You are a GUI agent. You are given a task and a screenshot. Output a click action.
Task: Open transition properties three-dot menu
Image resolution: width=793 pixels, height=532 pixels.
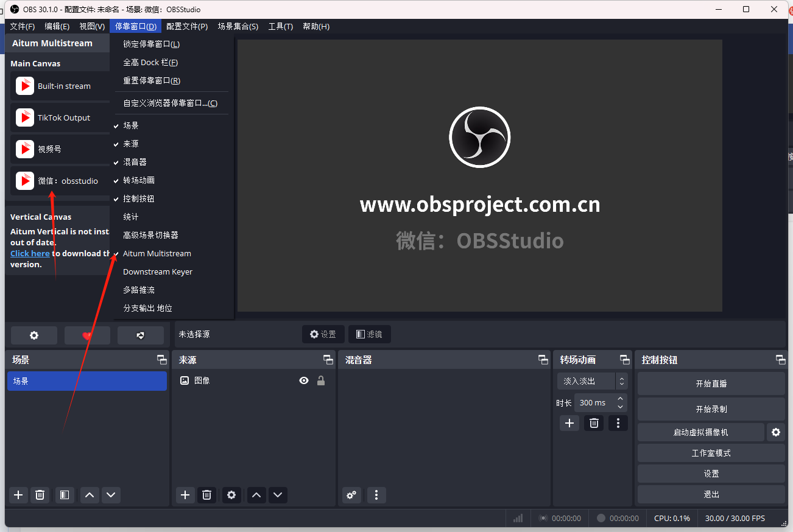(x=618, y=423)
